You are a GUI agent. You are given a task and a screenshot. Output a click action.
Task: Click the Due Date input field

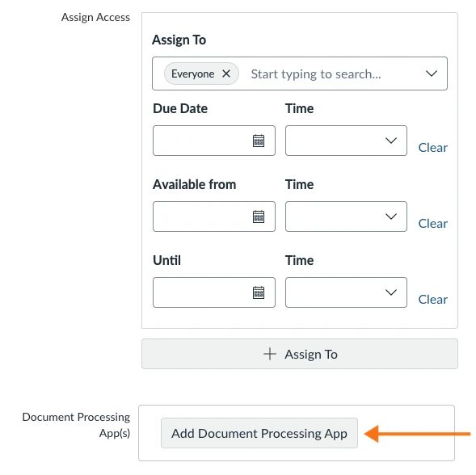coord(214,141)
